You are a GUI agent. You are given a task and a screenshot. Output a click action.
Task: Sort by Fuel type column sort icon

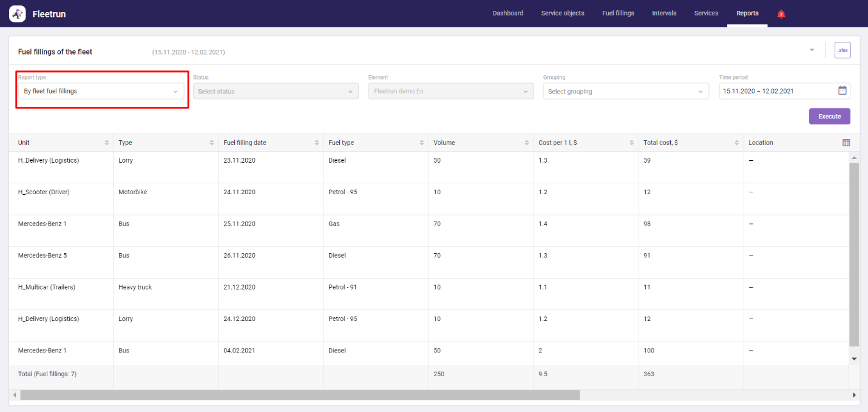pyautogui.click(x=422, y=143)
